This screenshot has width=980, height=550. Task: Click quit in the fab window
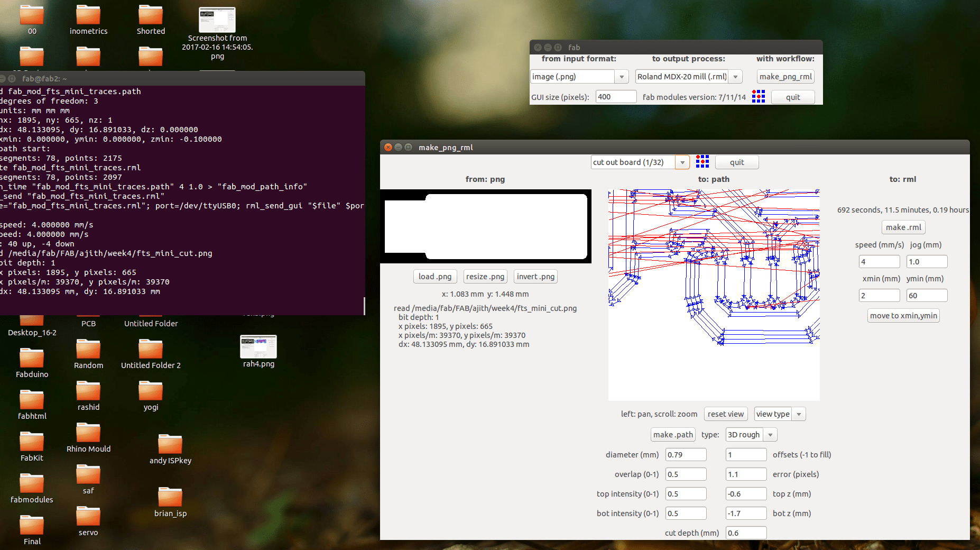pos(793,97)
